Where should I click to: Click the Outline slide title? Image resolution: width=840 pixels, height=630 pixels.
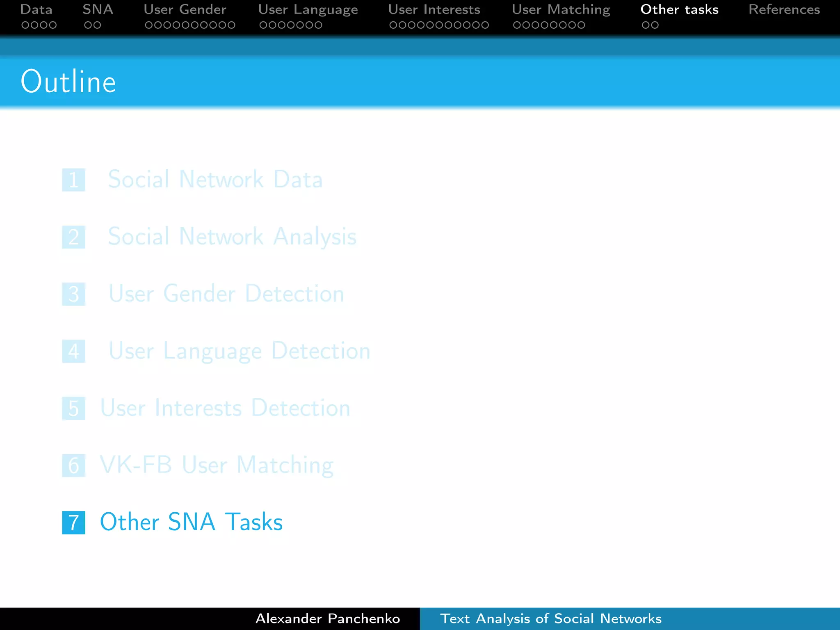68,82
